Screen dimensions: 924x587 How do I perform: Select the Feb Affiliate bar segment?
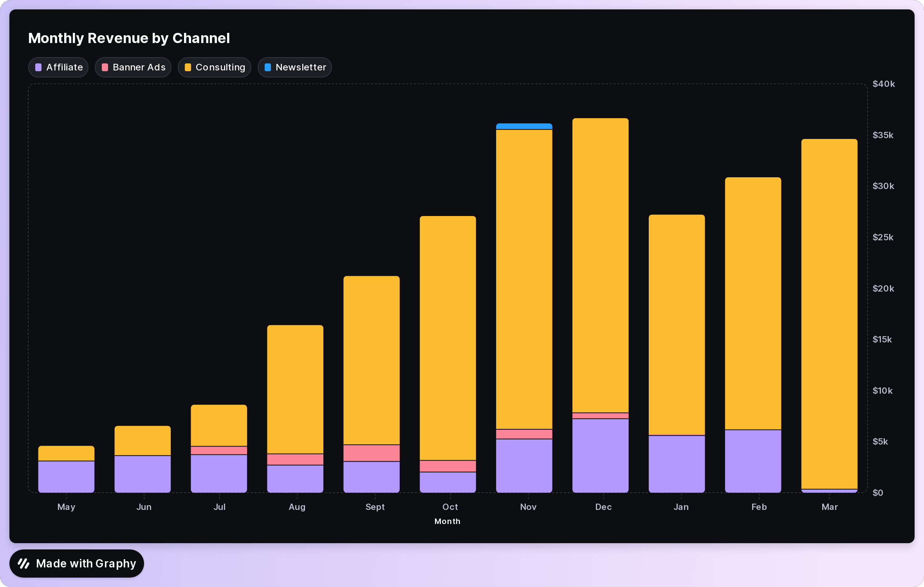[753, 461]
